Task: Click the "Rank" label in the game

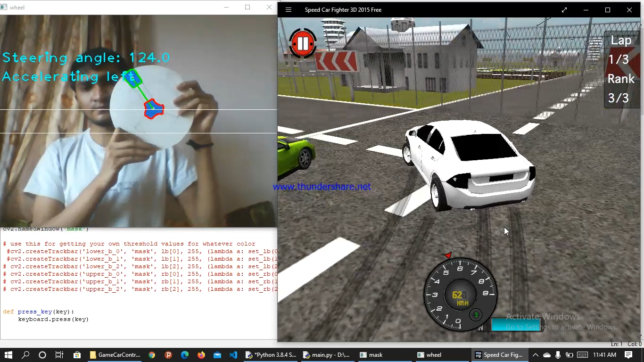Action: (x=621, y=79)
